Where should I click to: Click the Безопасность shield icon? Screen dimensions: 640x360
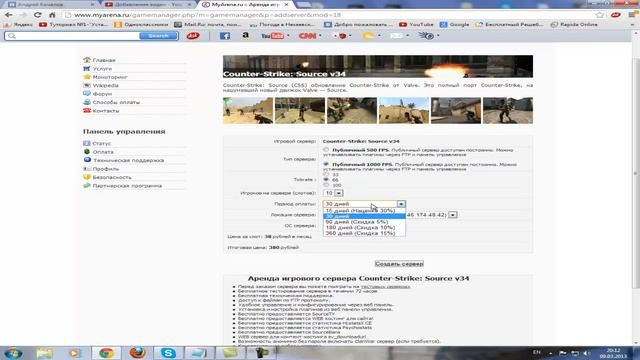(87, 177)
